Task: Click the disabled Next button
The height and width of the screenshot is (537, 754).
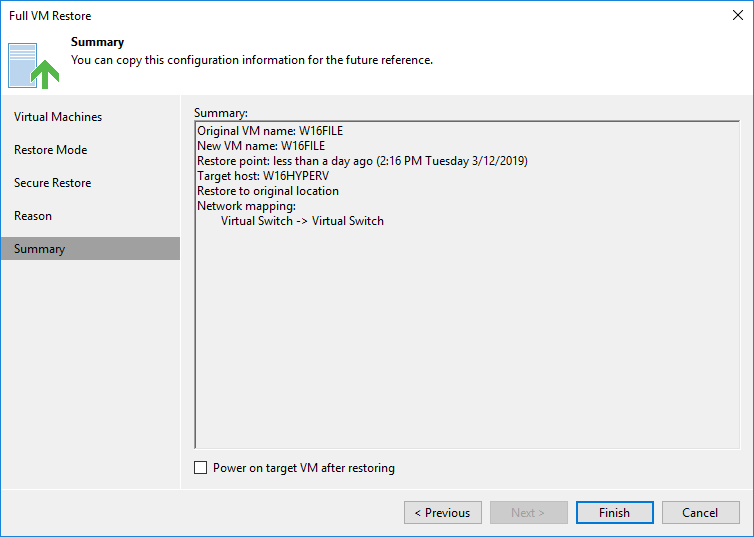Action: (528, 513)
